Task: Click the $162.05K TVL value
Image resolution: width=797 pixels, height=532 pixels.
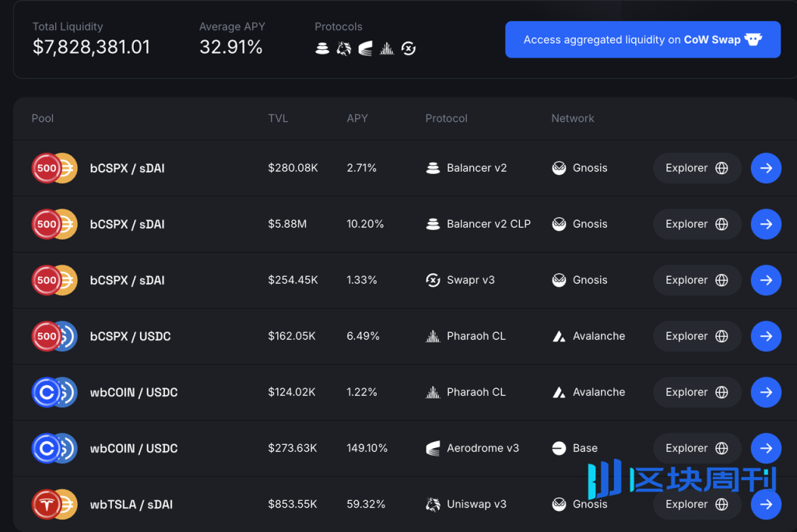Action: pyautogui.click(x=292, y=336)
